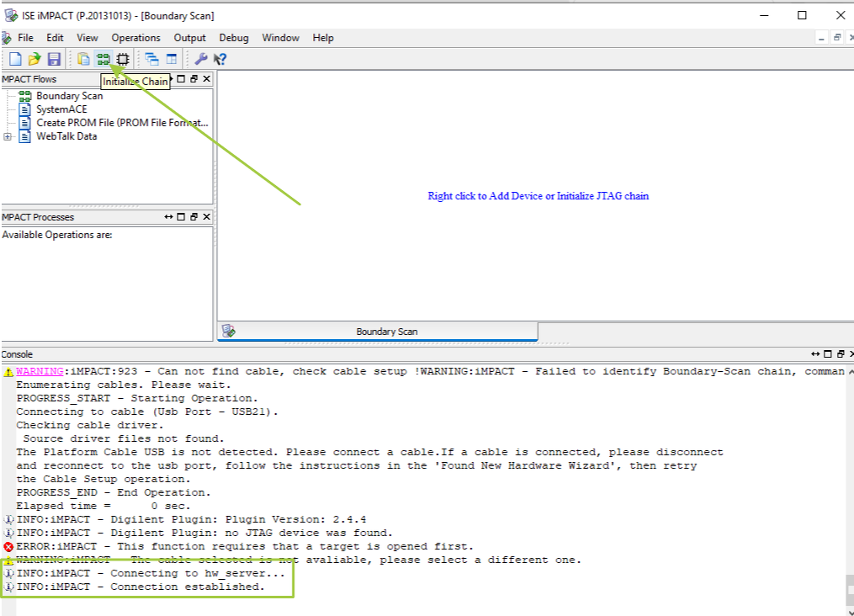Click the iMPACT icon in the title bar
Image resolution: width=854 pixels, height=616 pixels.
pos(10,15)
